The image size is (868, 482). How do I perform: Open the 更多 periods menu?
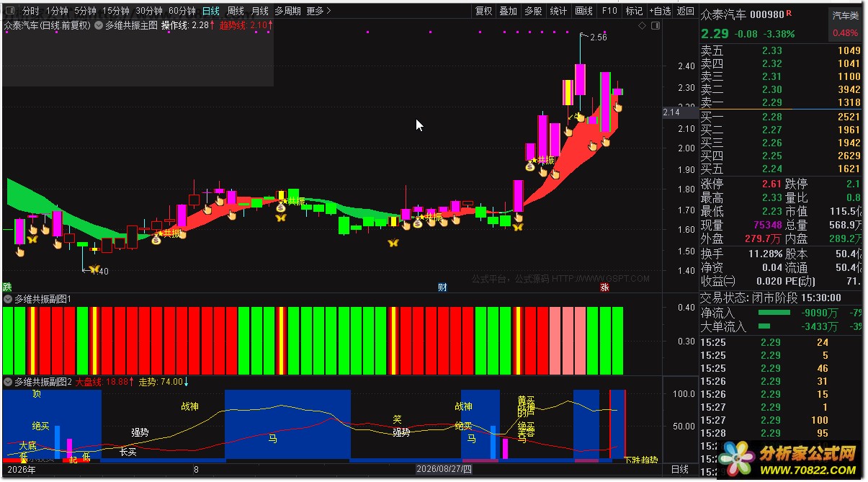click(x=318, y=11)
